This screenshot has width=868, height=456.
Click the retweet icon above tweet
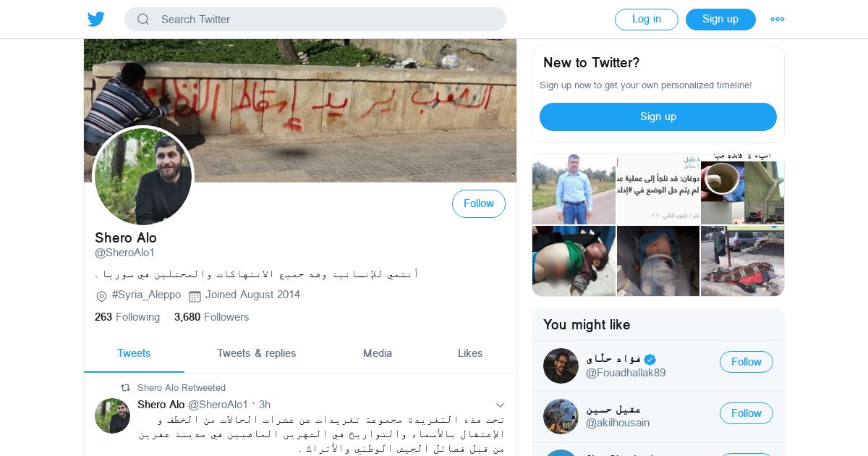coord(125,388)
